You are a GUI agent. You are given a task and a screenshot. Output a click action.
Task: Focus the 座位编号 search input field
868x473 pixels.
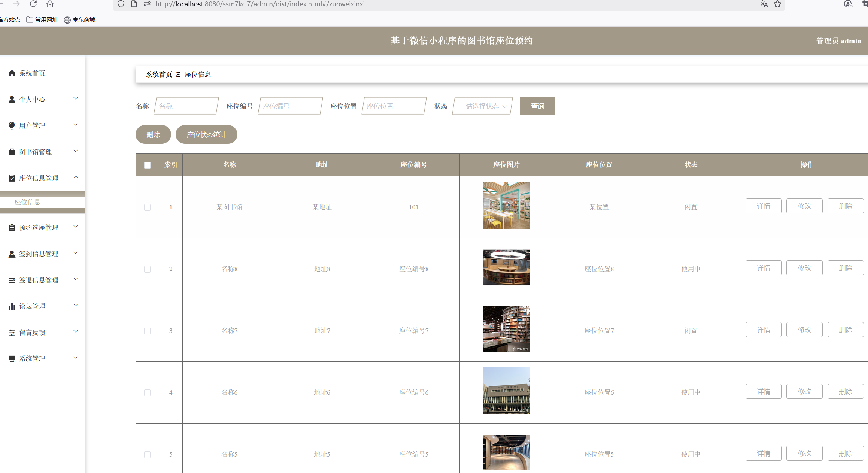(x=290, y=106)
